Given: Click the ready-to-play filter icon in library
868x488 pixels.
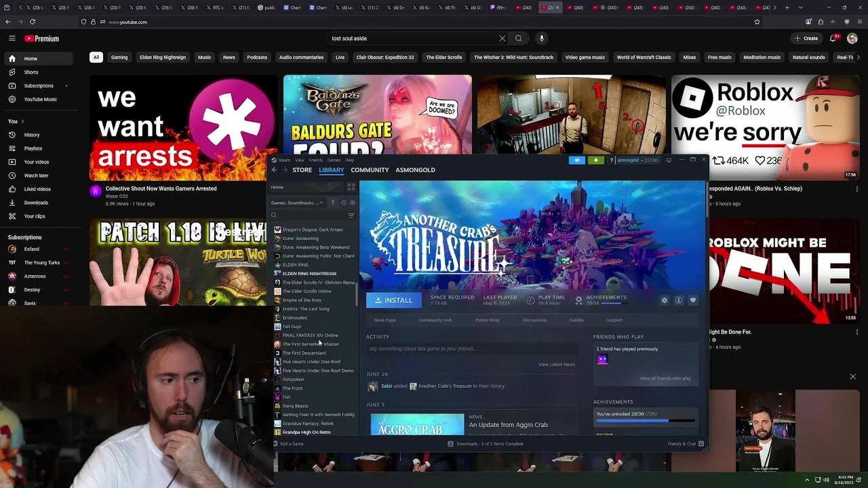Looking at the screenshot, I should point(352,203).
